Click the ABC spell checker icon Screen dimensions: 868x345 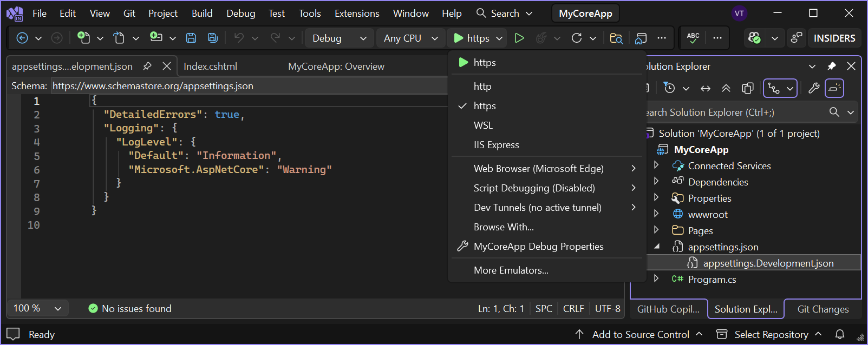click(693, 38)
